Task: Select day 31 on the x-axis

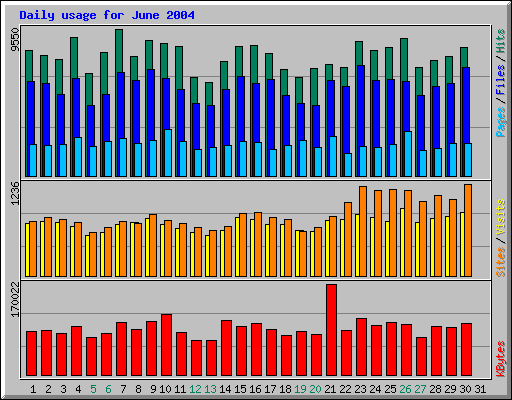Action: tap(480, 389)
